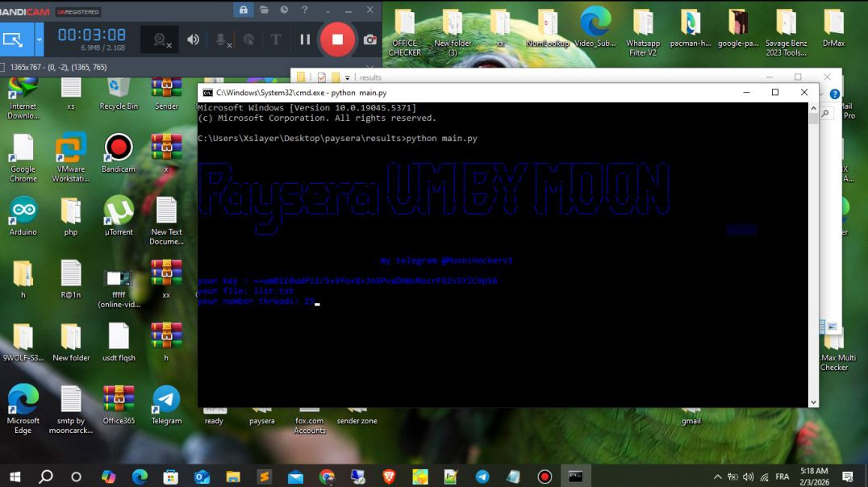Open the volume control in the system tray
This screenshot has width=868, height=487.
click(747, 476)
